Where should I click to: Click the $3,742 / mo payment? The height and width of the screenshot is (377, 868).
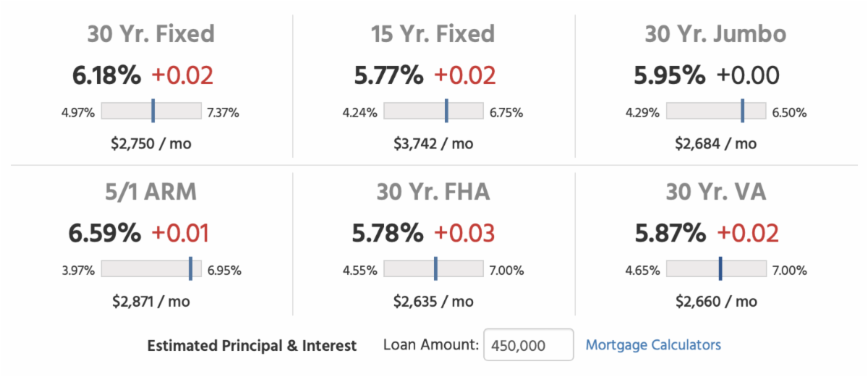coord(433,143)
